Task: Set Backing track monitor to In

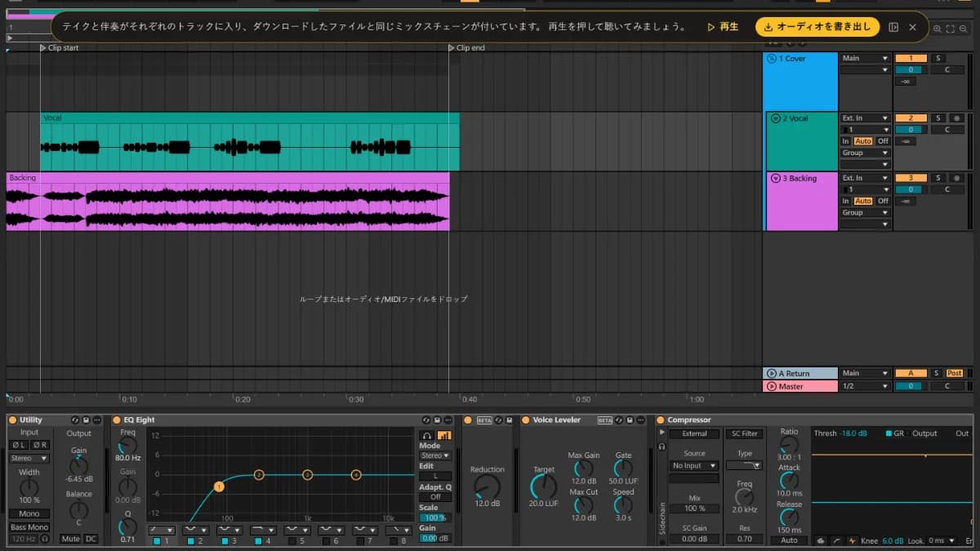Action: point(845,201)
